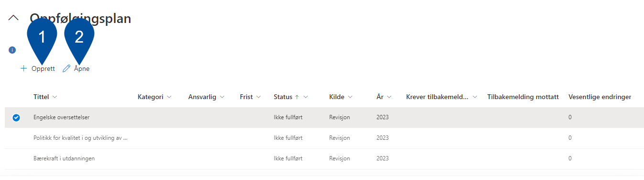The width and height of the screenshot is (644, 180).
Task: Click the pencil icon for Åpne
Action: coord(66,68)
